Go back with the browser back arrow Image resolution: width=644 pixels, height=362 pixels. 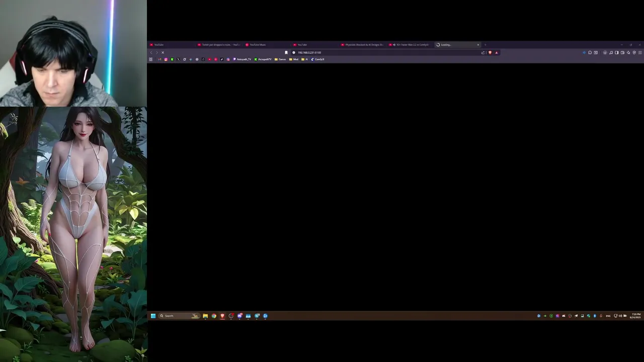pyautogui.click(x=151, y=52)
